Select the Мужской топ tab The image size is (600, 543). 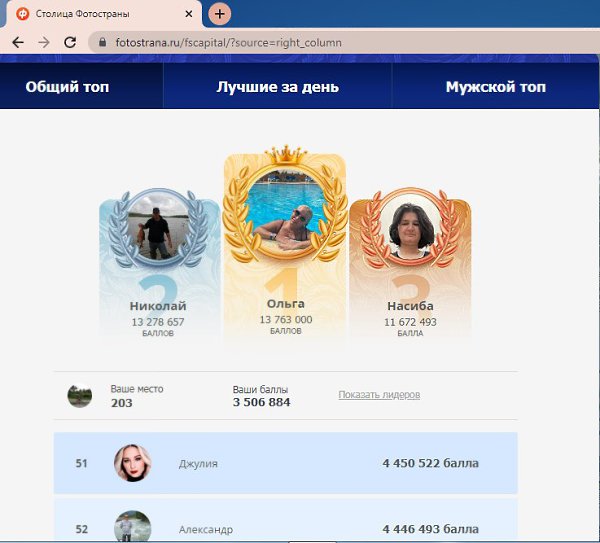495,87
